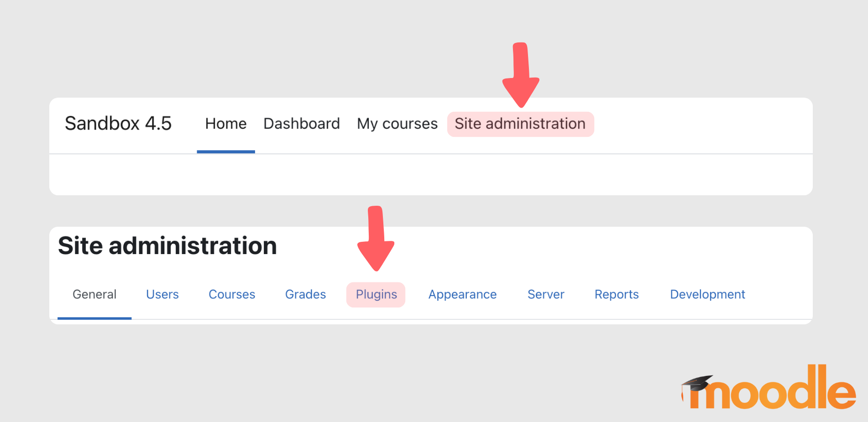Click the Site administration page heading

point(167,245)
